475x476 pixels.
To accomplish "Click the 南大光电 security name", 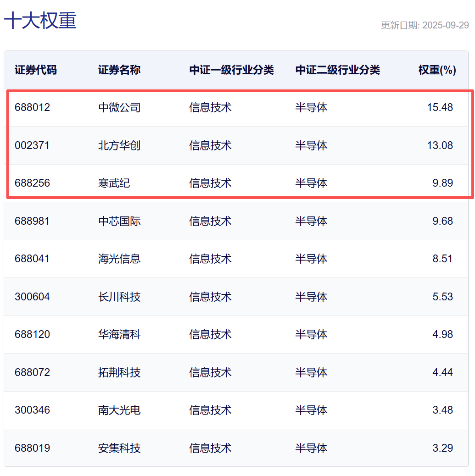I will 119,410.
